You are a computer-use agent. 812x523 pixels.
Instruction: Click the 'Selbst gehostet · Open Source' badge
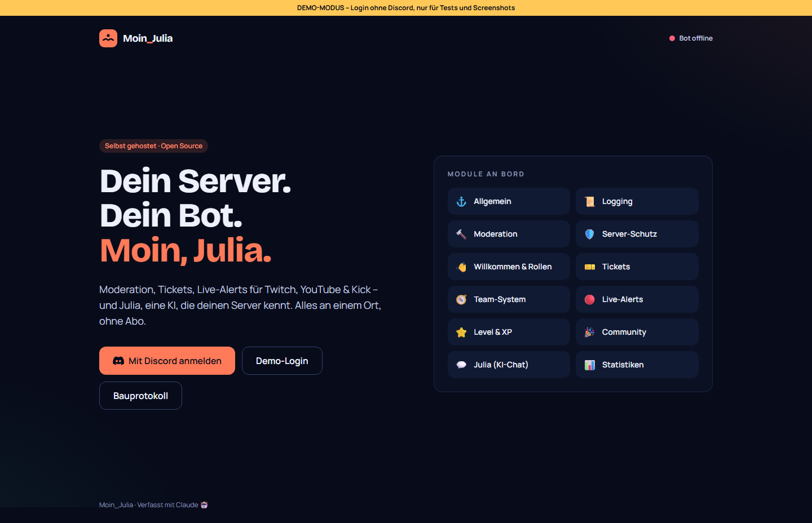coord(153,146)
